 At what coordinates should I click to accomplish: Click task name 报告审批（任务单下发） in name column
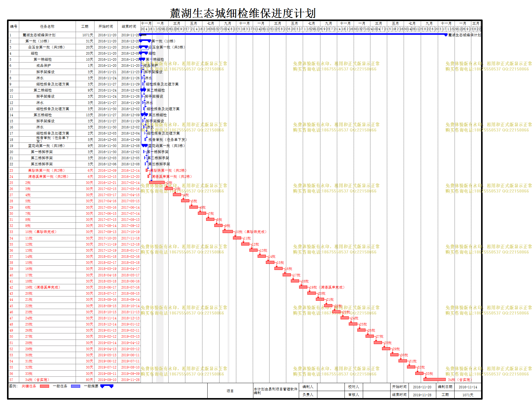pyautogui.click(x=53, y=139)
